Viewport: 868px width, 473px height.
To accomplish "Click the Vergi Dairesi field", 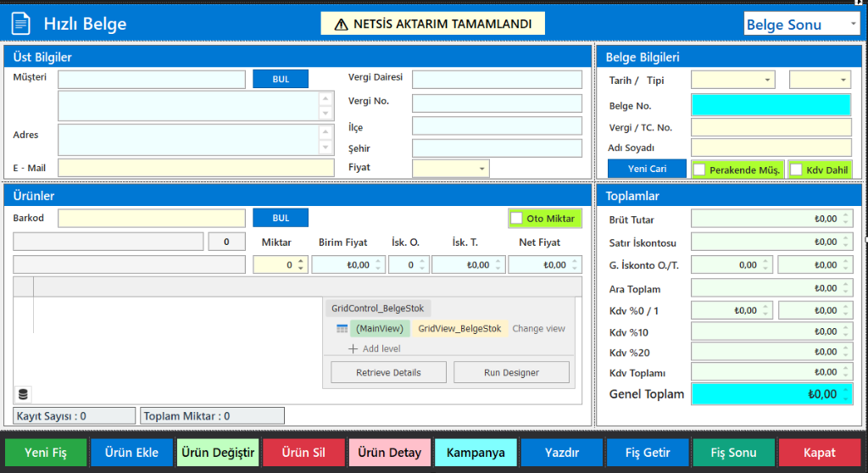I will [x=497, y=79].
